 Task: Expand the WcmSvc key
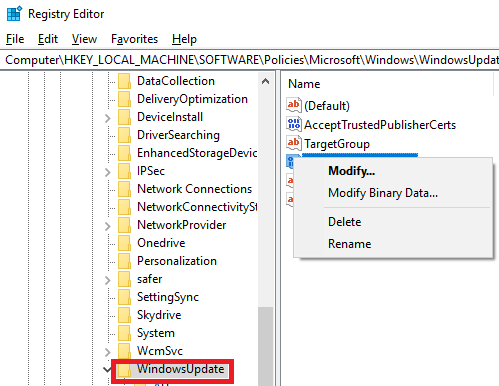coord(108,352)
